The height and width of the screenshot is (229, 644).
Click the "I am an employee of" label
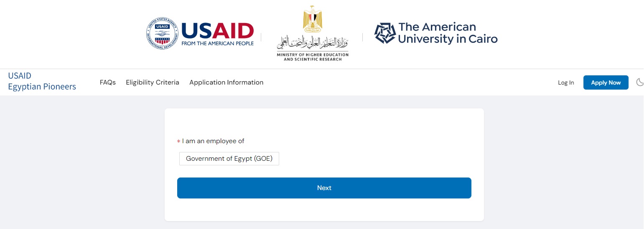(x=213, y=141)
